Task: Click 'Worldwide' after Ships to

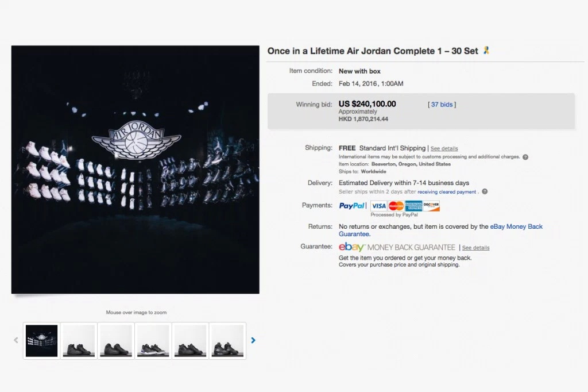Action: tap(373, 172)
